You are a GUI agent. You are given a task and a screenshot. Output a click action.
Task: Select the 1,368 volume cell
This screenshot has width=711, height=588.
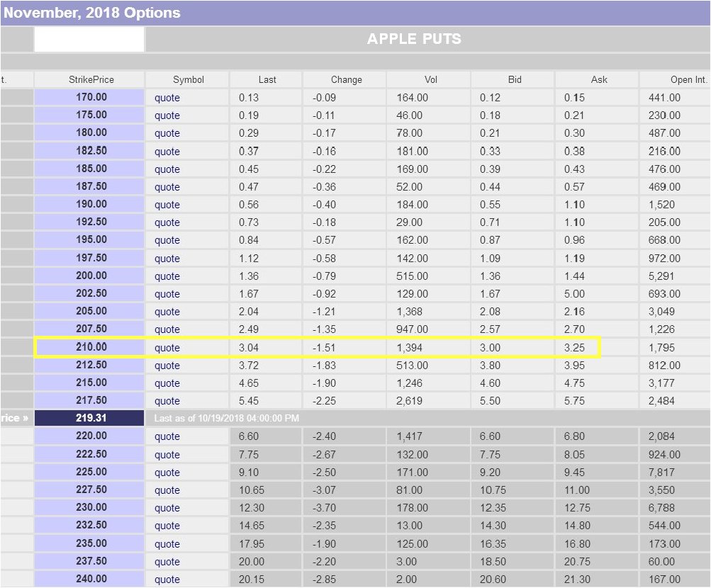pos(429,312)
